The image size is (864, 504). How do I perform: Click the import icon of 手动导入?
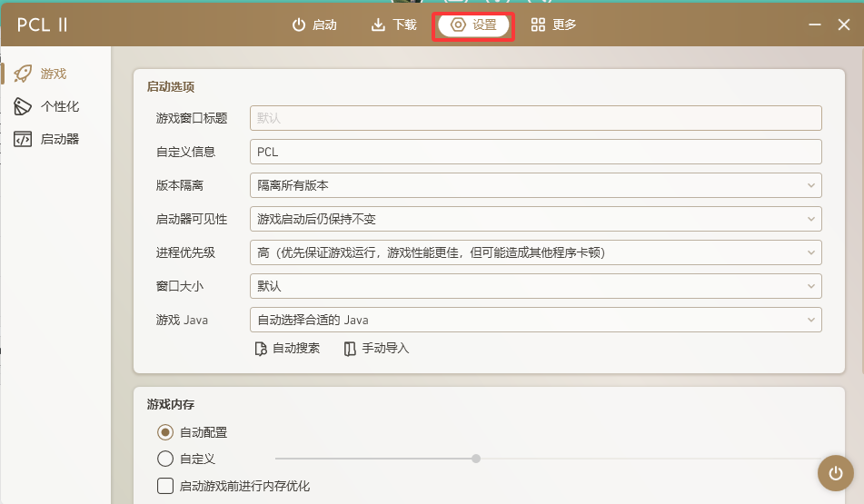[x=350, y=350]
